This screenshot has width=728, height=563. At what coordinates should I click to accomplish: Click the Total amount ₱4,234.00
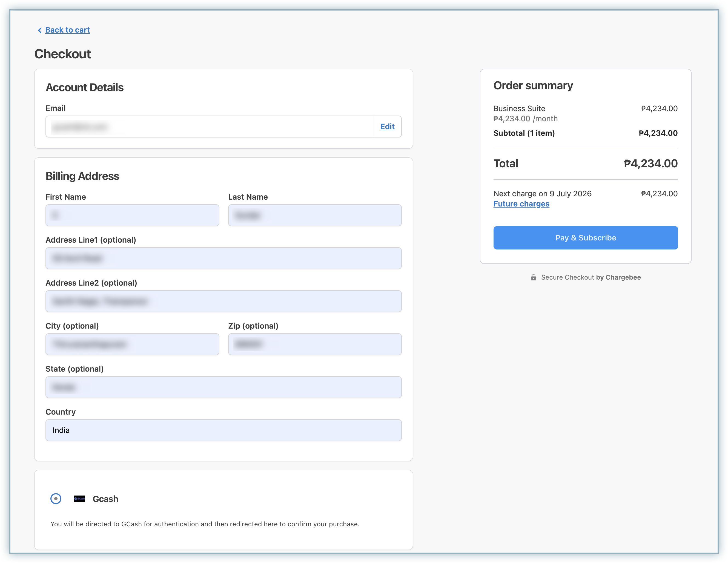coord(651,164)
